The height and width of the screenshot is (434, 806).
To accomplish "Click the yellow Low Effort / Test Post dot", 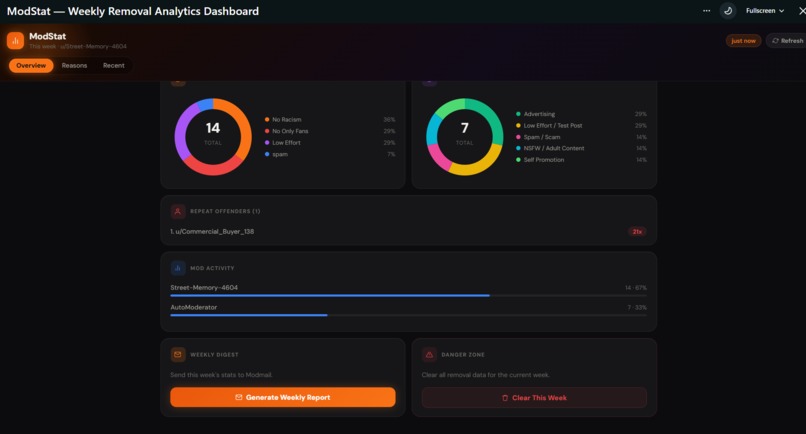I will 518,125.
